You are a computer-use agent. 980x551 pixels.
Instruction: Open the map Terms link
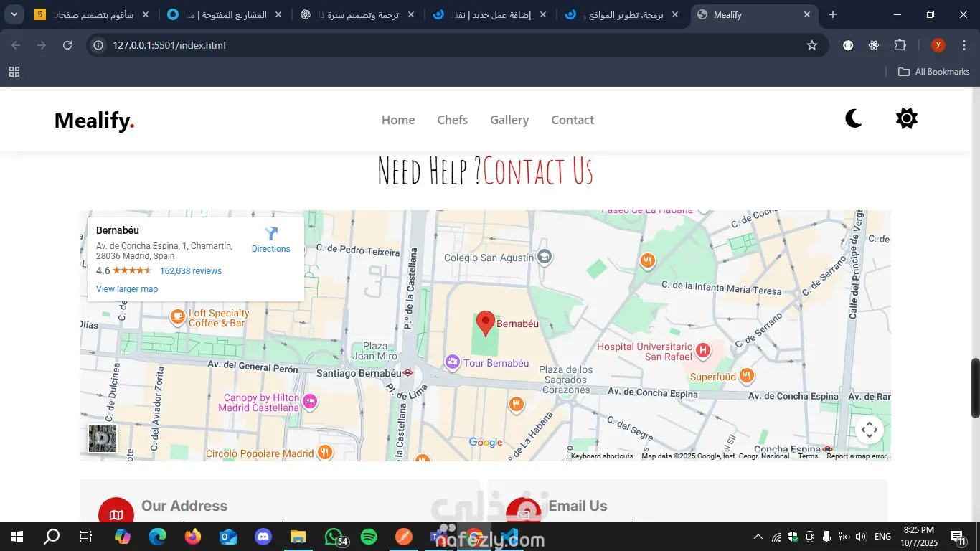(808, 456)
